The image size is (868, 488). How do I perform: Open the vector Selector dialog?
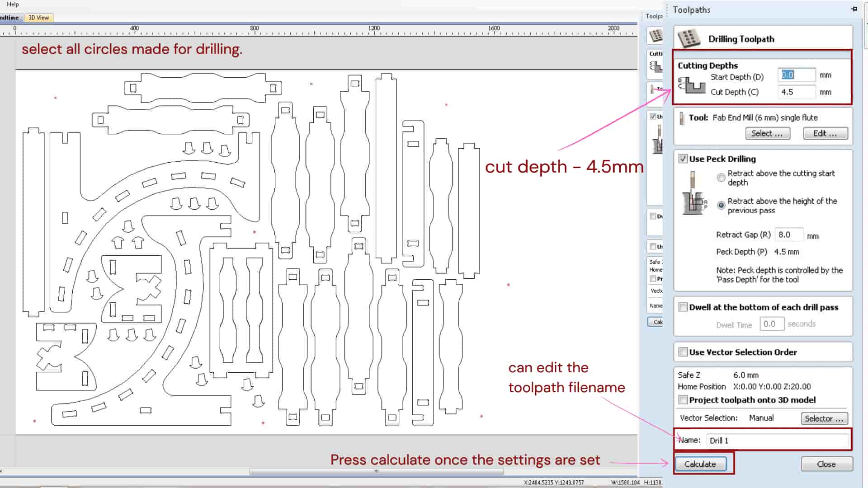point(824,418)
